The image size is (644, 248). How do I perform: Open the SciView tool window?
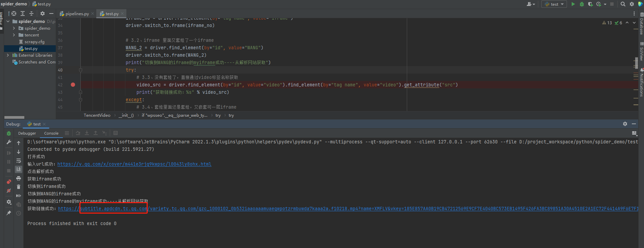(x=641, y=51)
